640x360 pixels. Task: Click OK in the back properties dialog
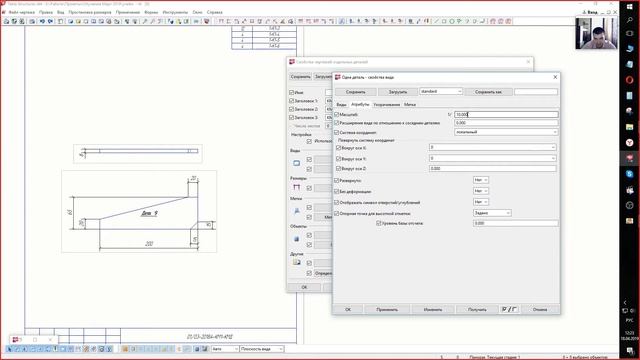[x=304, y=287]
